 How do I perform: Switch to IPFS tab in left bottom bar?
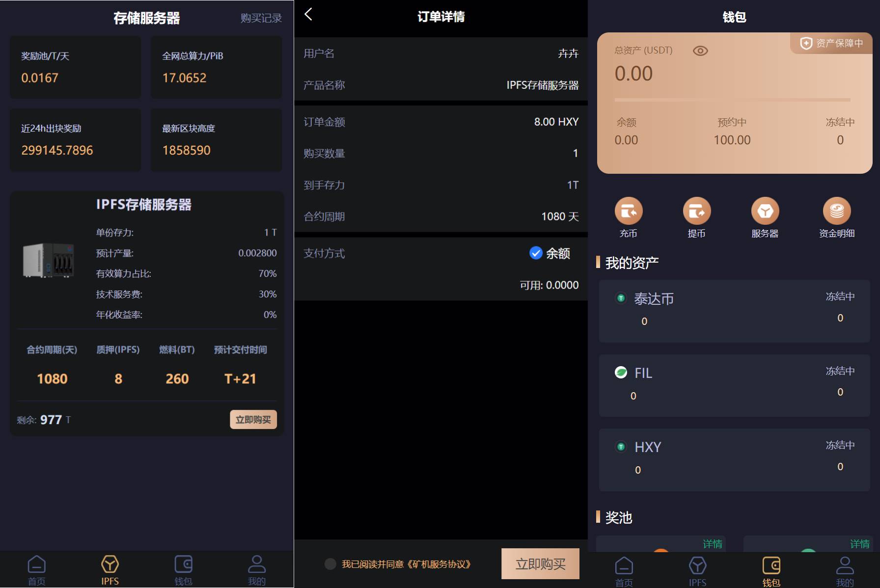coord(110,570)
